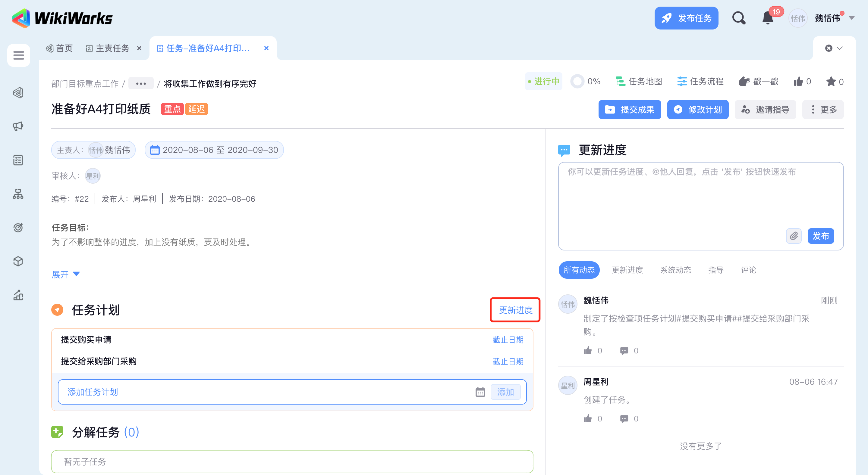The image size is (868, 475).
Task: Click 更新进度 link in 任务计划
Action: coord(515,310)
